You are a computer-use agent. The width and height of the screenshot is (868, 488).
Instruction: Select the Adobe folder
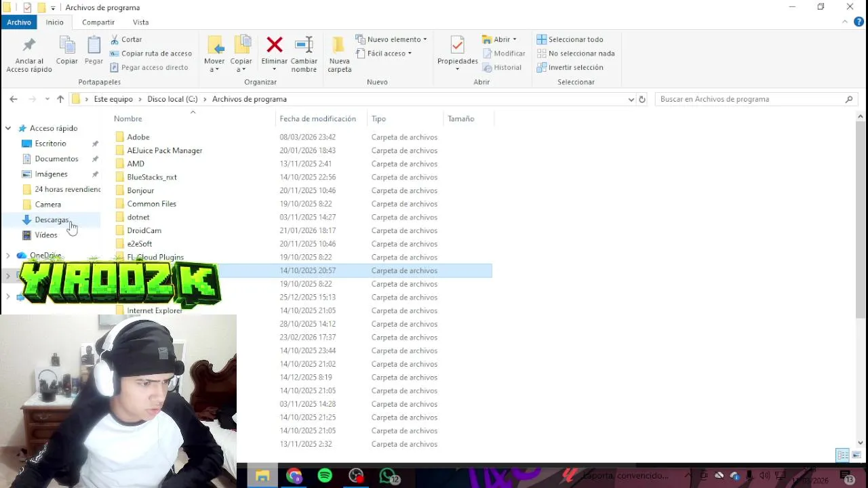coord(138,137)
